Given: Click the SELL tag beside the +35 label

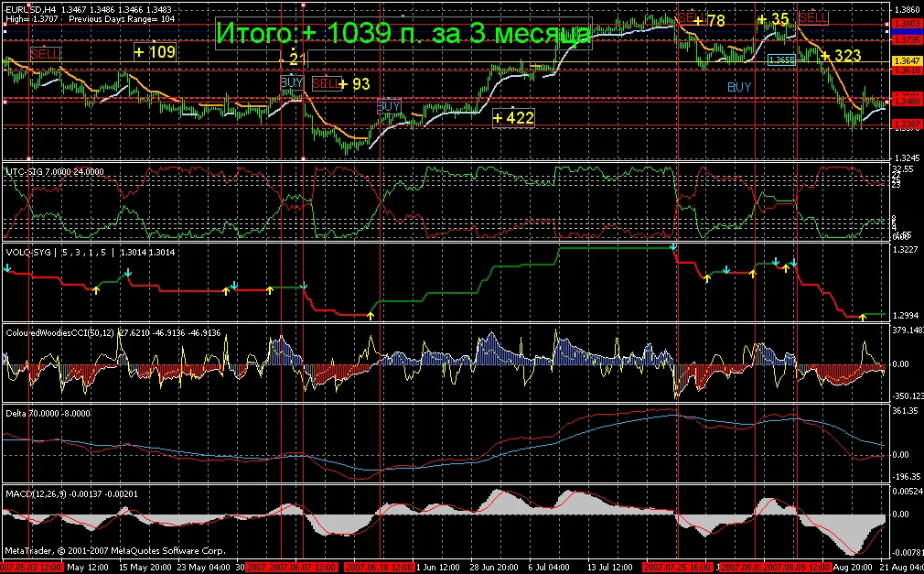Looking at the screenshot, I should [813, 18].
